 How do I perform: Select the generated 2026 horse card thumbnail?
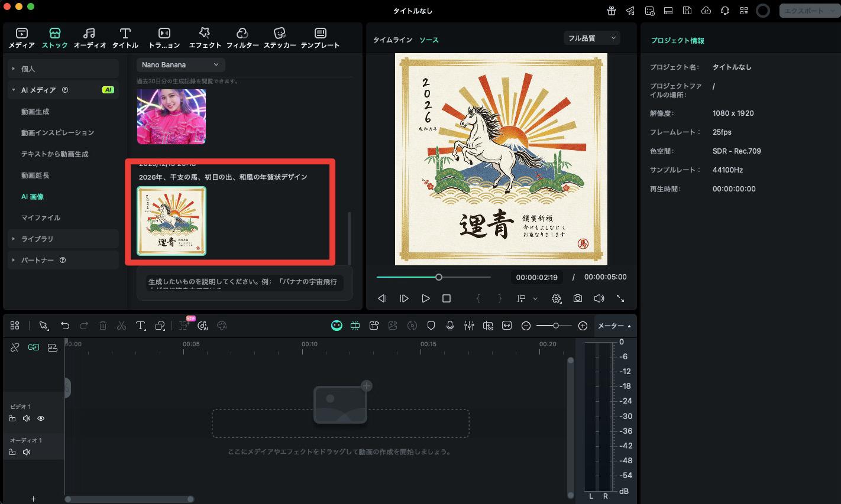coord(172,221)
